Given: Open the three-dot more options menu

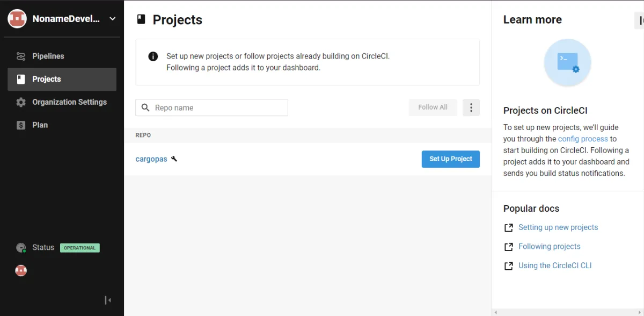Looking at the screenshot, I should point(471,107).
